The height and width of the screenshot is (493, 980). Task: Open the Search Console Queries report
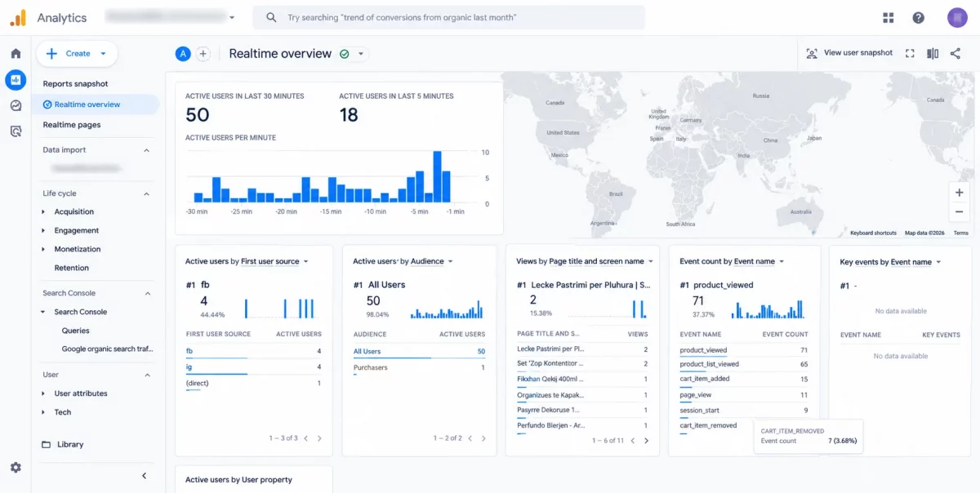click(76, 331)
